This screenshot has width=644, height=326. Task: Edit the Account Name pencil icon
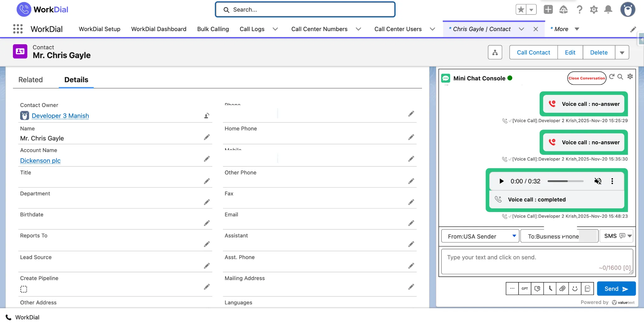207,159
